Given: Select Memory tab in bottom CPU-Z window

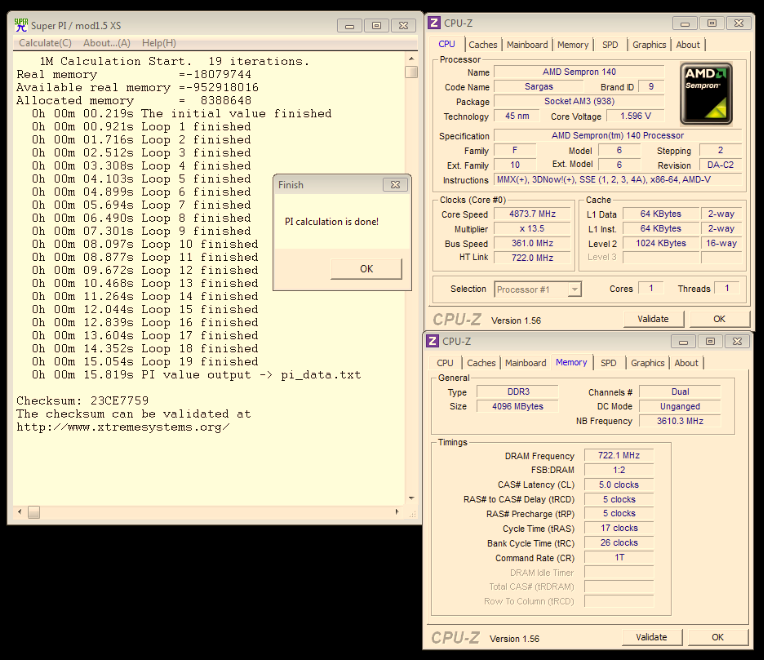Looking at the screenshot, I should tap(572, 362).
